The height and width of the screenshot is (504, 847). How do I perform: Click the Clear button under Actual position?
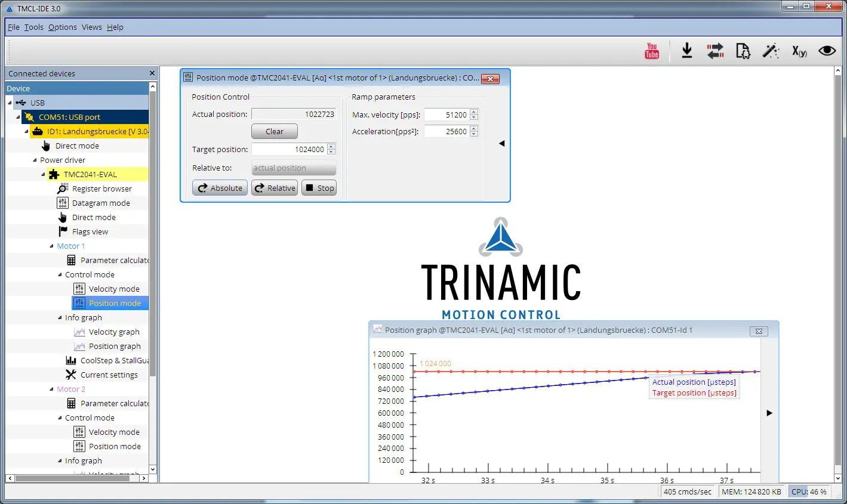point(274,131)
